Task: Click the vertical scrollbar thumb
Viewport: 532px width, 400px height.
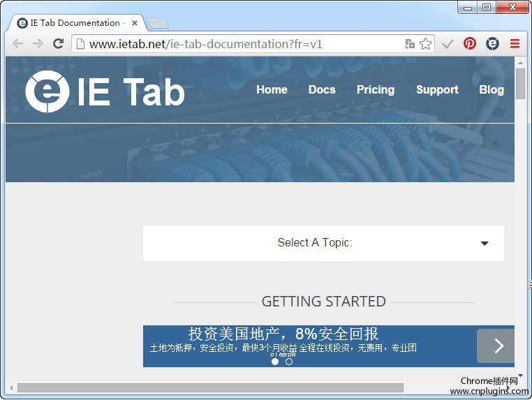Action: [520, 84]
